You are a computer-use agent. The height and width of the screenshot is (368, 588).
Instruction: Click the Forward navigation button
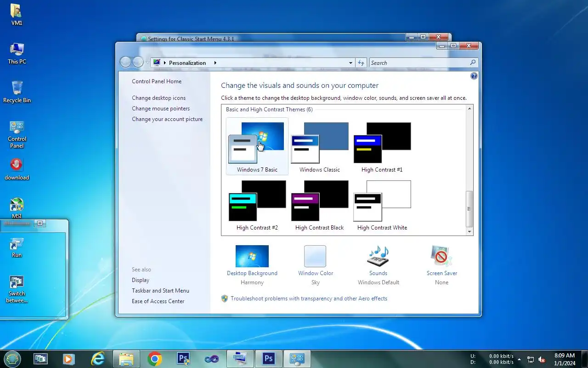point(138,62)
